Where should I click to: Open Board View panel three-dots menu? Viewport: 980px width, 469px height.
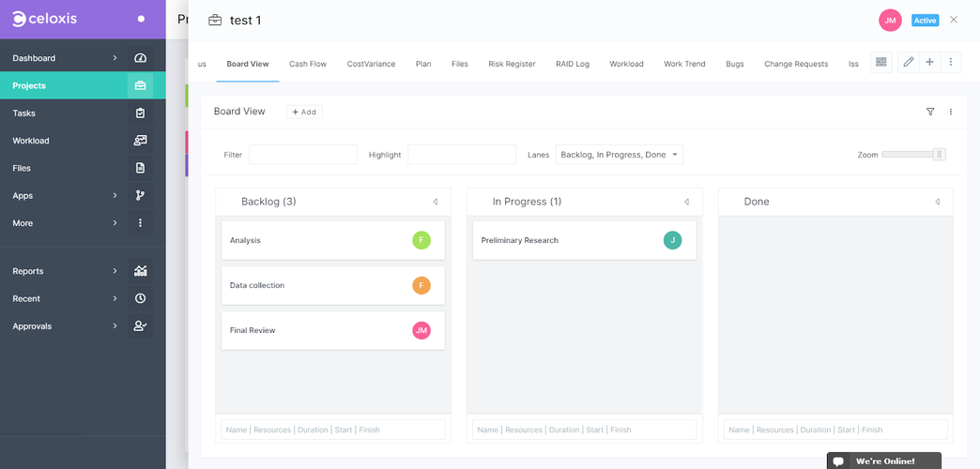coord(951,112)
